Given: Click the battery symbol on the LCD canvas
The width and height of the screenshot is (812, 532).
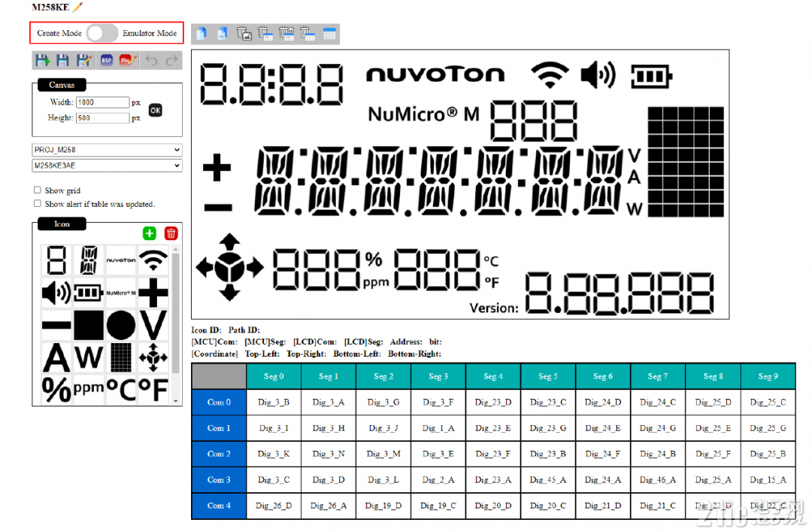Looking at the screenshot, I should [x=651, y=77].
